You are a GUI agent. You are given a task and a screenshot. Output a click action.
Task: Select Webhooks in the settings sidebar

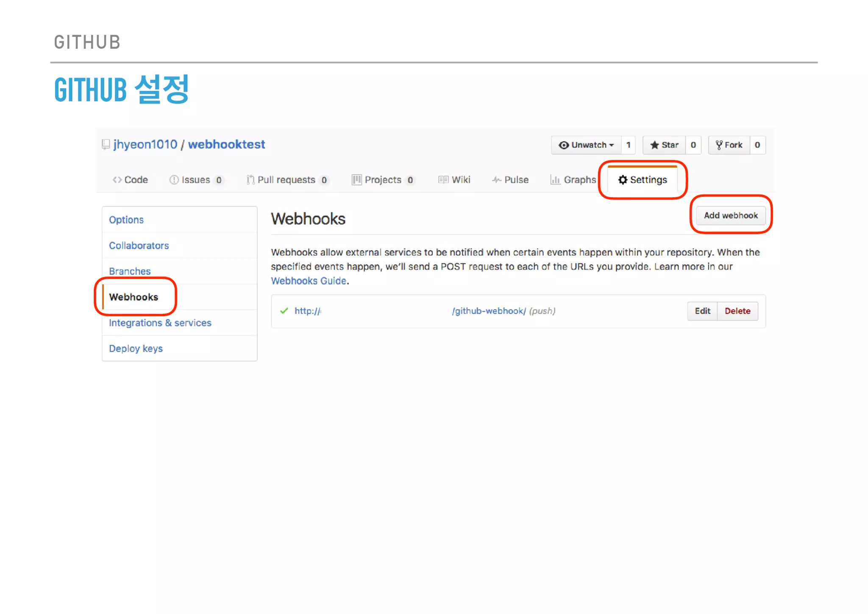(x=180, y=297)
